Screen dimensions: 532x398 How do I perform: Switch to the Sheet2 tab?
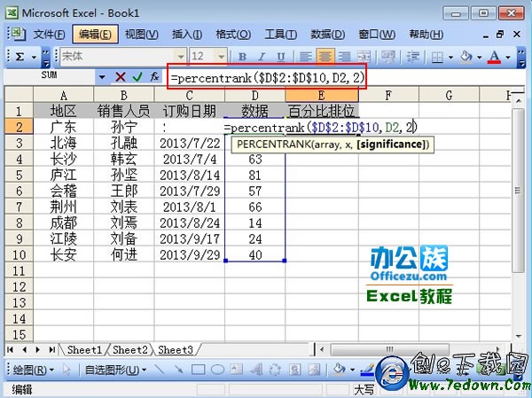click(x=131, y=349)
